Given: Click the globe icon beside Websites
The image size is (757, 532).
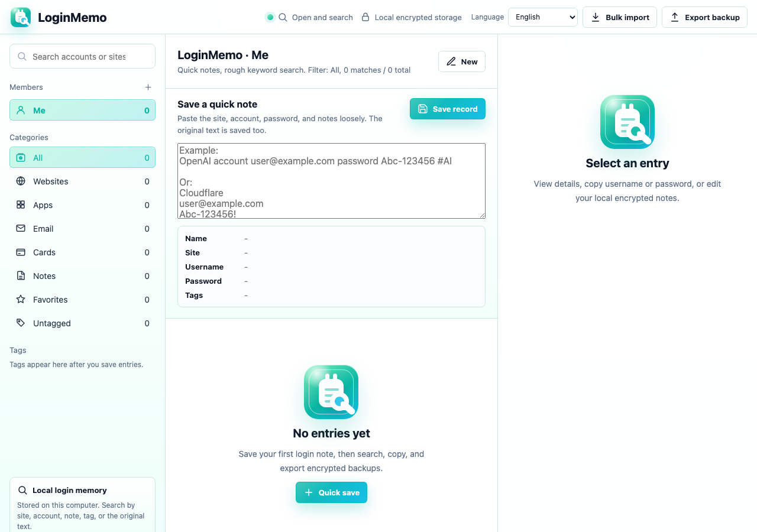Looking at the screenshot, I should (x=21, y=181).
